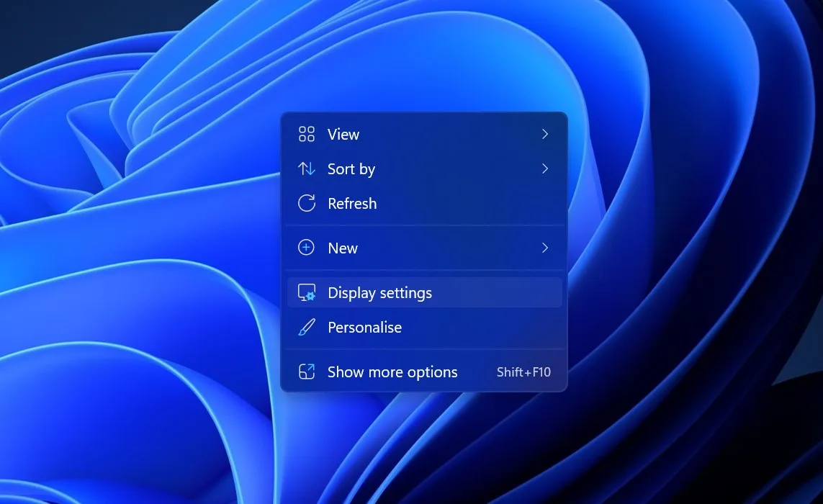Open the New menu entry

(424, 248)
